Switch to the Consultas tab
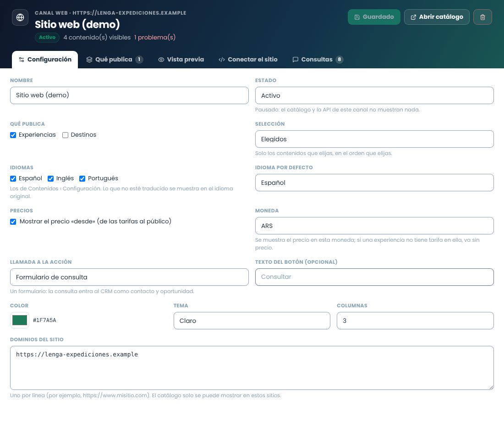The height and width of the screenshot is (433, 504). [x=318, y=60]
